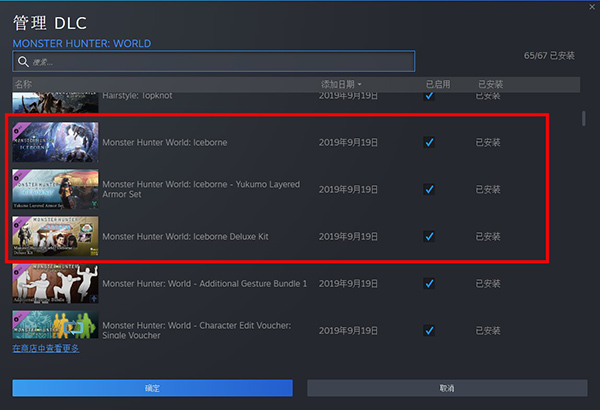The image size is (600, 410).
Task: Close the 管理 DLC dialog
Action: [592, 7]
